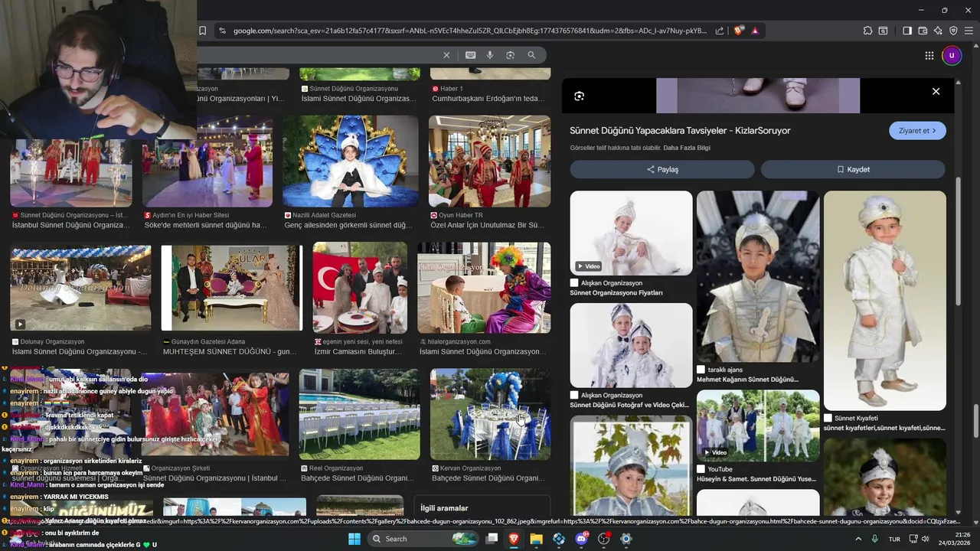Click the browser address bar URL
This screenshot has width=980, height=551.
[469, 31]
